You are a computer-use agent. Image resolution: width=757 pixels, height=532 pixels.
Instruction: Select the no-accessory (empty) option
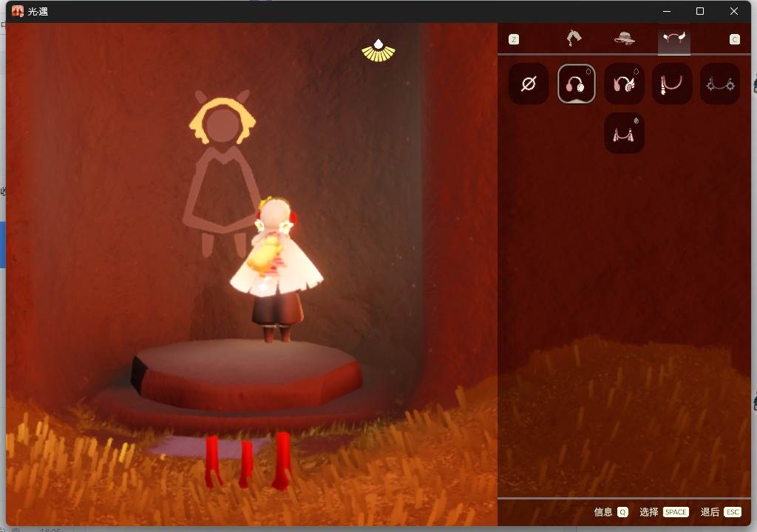tap(529, 84)
